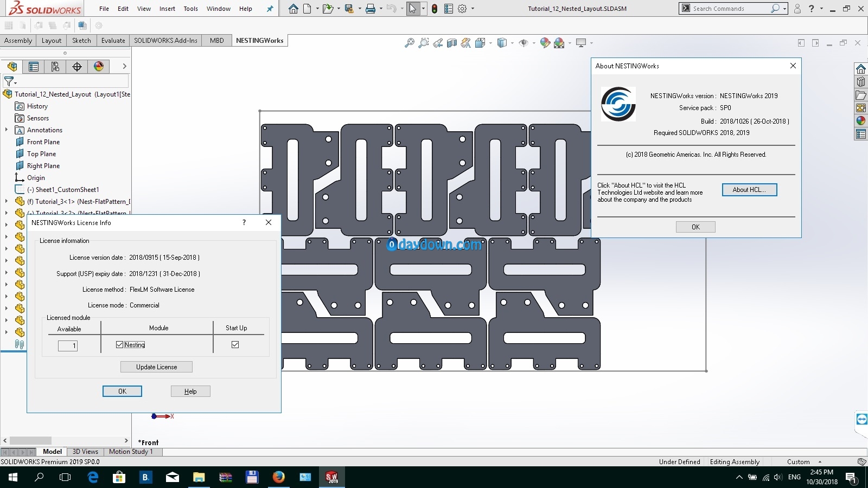Open File Properties list icon
868x488 pixels.
click(449, 9)
